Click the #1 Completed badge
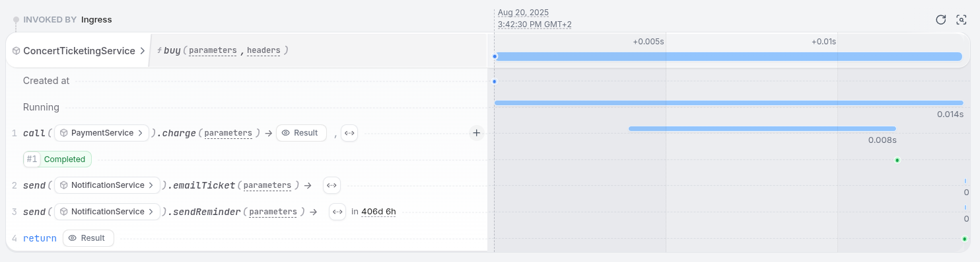Viewport: 980px width, 262px height. 57,159
